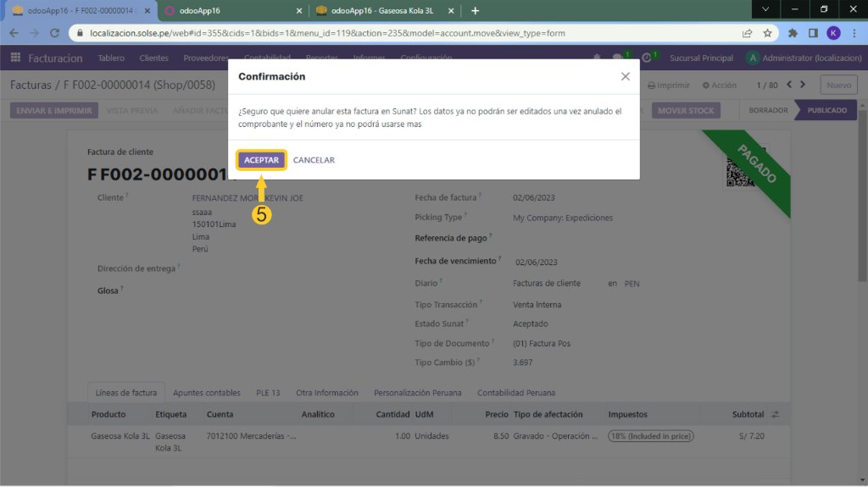The height and width of the screenshot is (487, 868).
Task: Click CANCELAR in the confirmation dialog
Action: (314, 160)
